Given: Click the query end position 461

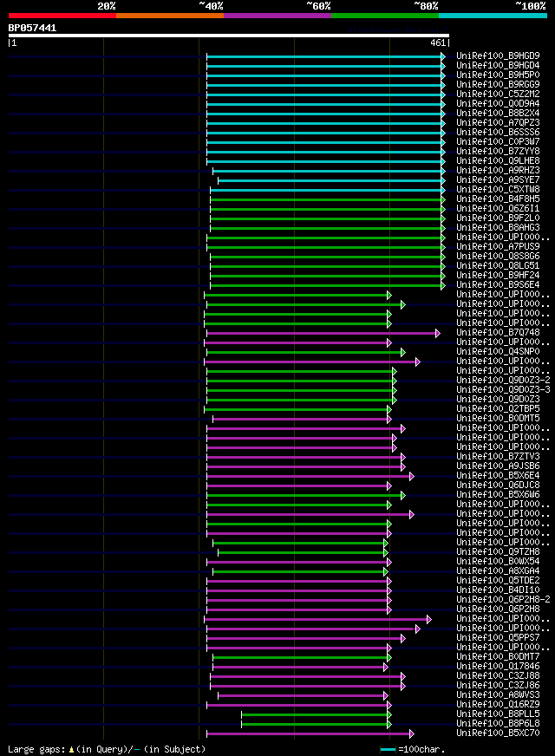Looking at the screenshot, I should click(438, 42).
